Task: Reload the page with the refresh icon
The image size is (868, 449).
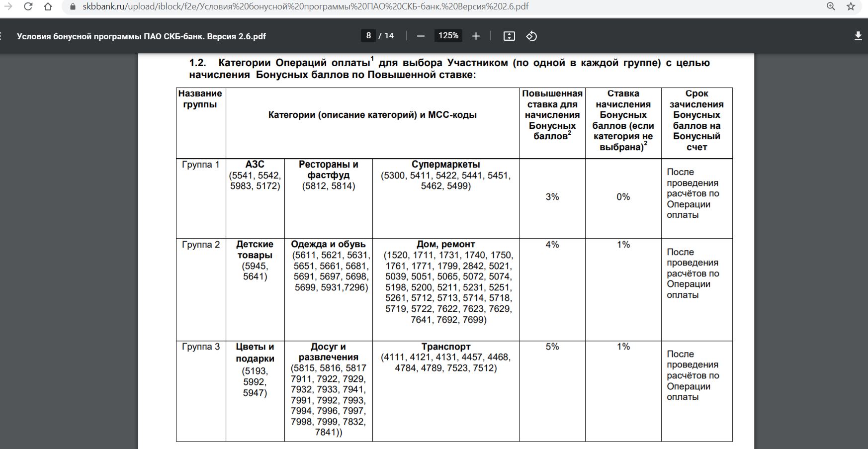Action: pos(28,6)
